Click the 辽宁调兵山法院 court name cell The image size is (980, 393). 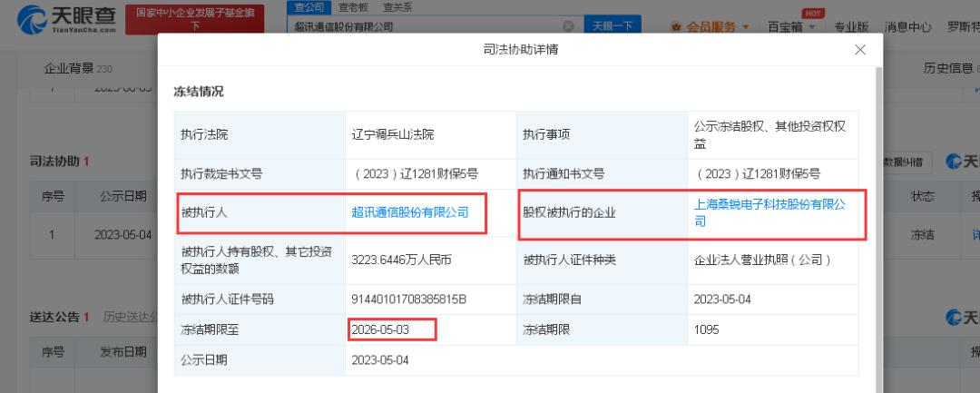(431, 135)
